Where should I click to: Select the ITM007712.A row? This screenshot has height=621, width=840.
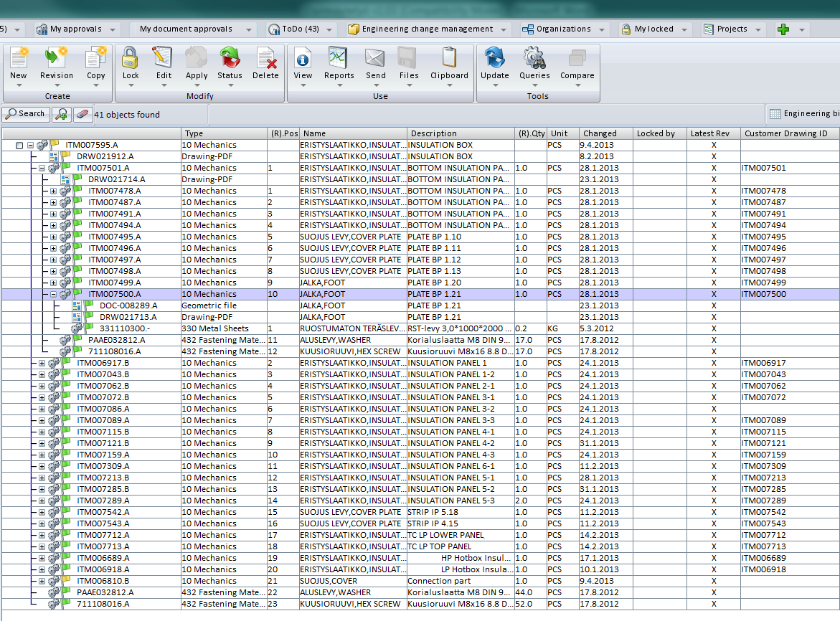(420, 535)
